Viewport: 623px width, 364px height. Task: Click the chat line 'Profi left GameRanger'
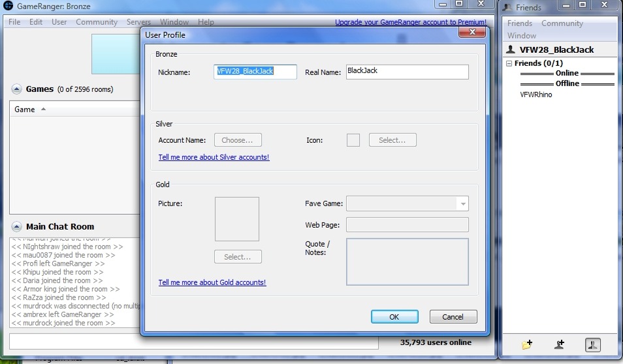58,264
